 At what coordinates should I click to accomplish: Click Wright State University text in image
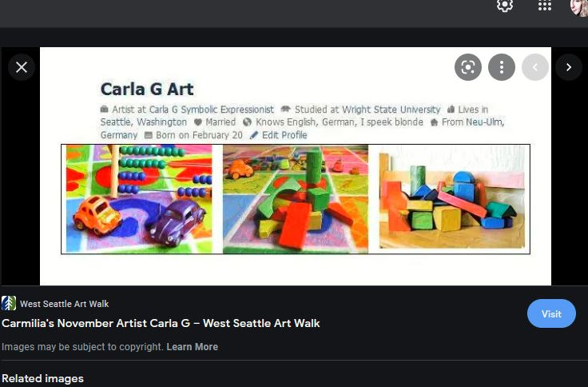click(391, 110)
